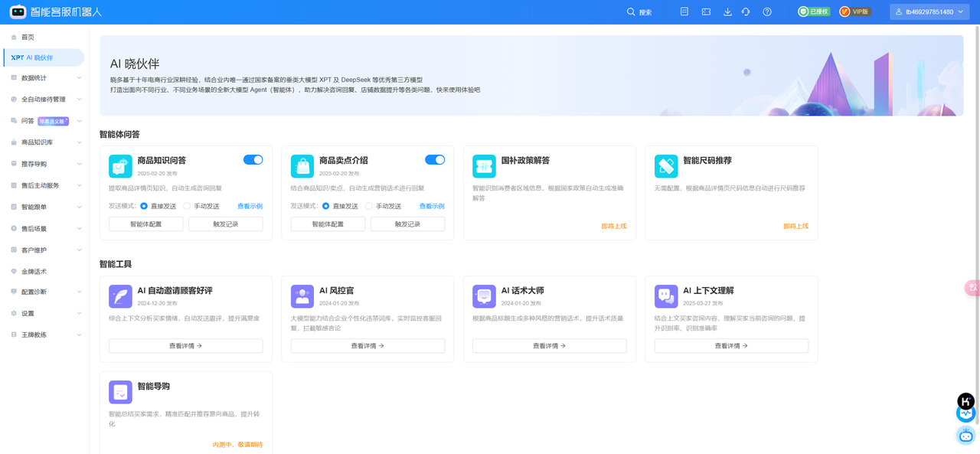Click the 国补政策解答 card icon

point(484,165)
